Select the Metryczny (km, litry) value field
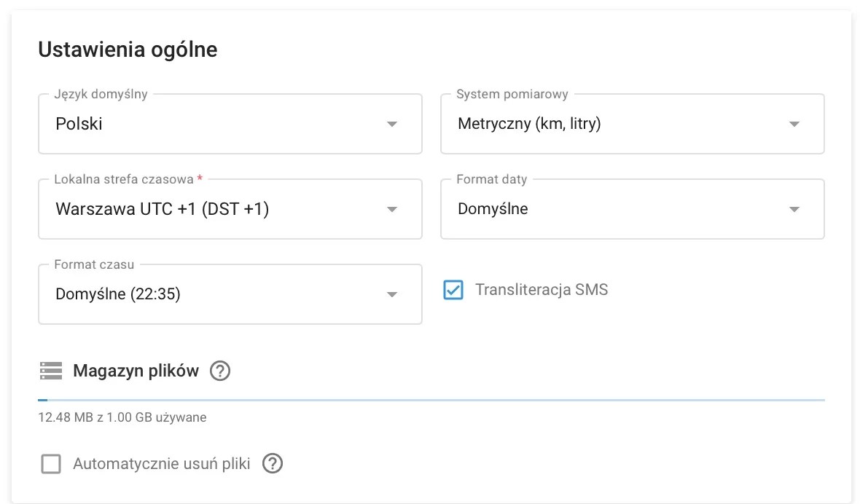Viewport: 860px width, 504px height. 529,125
